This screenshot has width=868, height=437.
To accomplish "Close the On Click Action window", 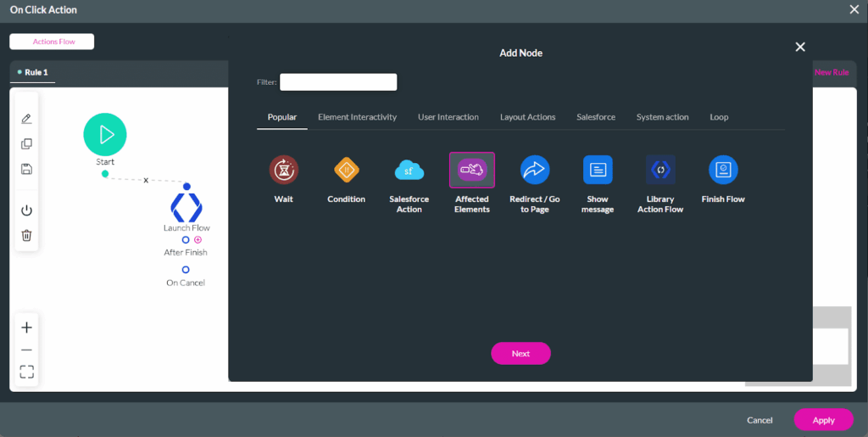I will (x=854, y=9).
